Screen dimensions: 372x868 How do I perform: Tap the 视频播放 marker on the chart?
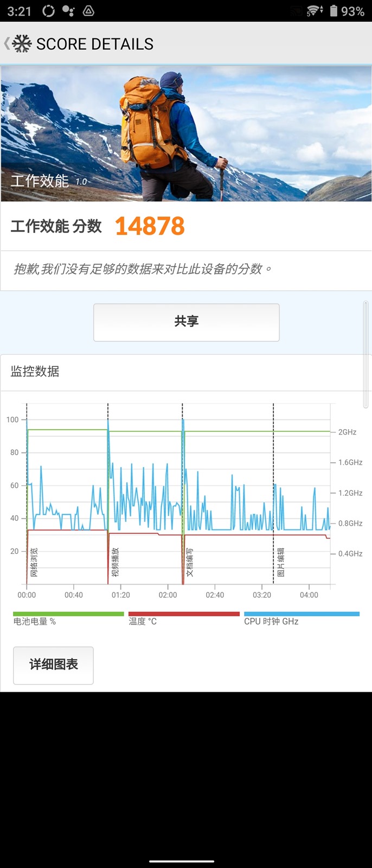115,563
